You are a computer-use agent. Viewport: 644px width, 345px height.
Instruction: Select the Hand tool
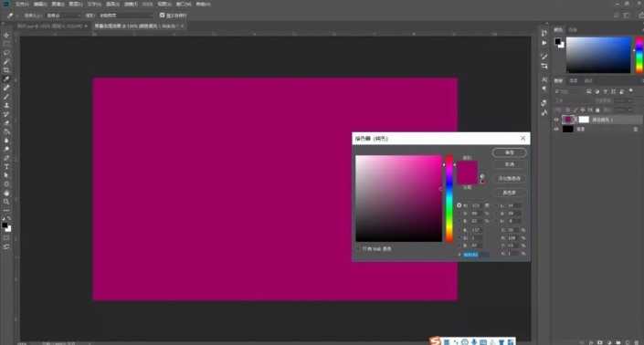pos(6,193)
